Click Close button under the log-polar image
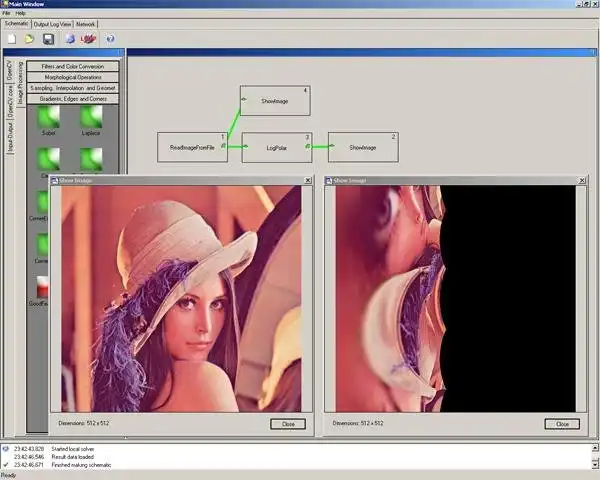Image resolution: width=600 pixels, height=480 pixels. 562,424
